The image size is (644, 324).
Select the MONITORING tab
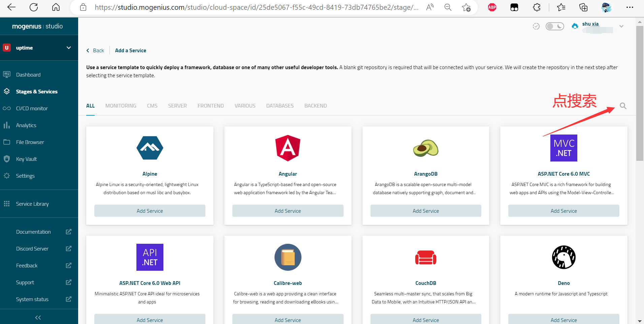tap(121, 106)
